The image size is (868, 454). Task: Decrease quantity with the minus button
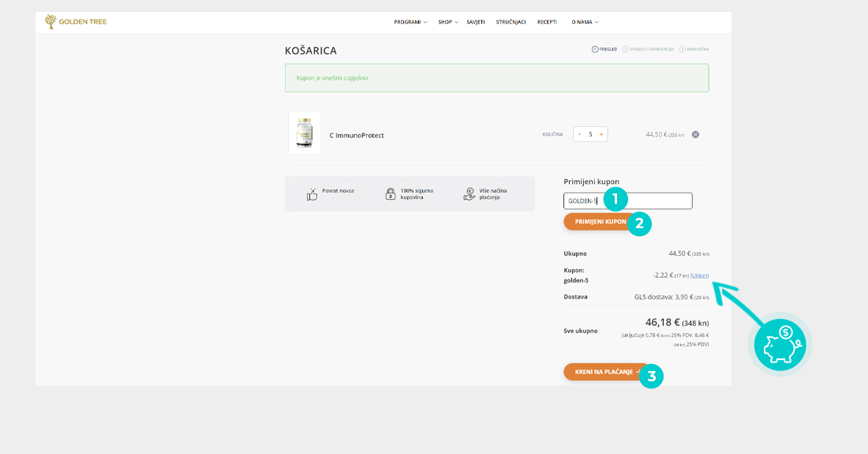click(579, 134)
